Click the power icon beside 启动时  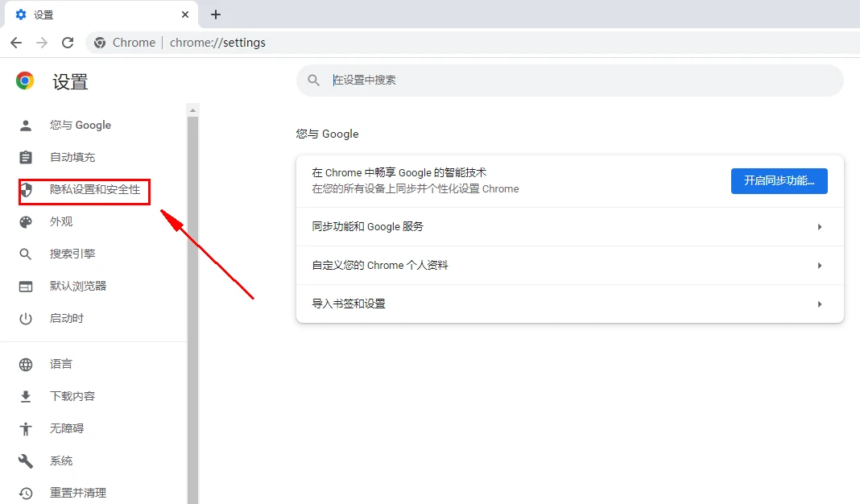[25, 318]
